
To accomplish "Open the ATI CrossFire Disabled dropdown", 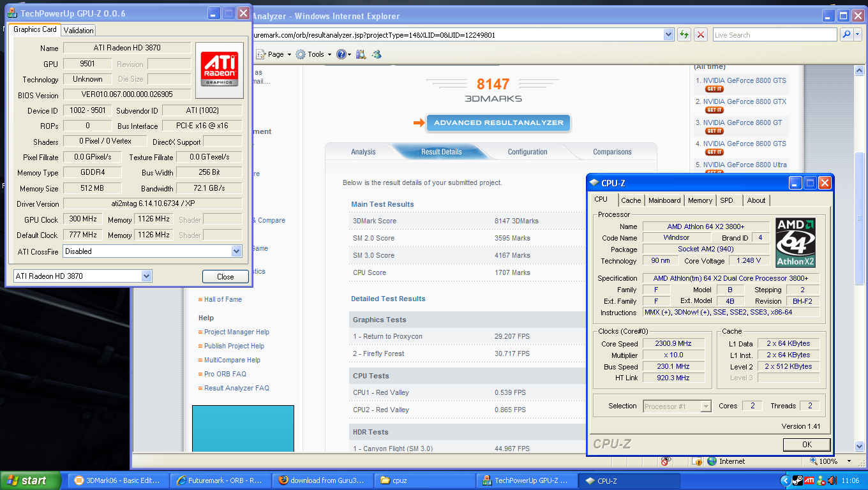I will [x=236, y=251].
